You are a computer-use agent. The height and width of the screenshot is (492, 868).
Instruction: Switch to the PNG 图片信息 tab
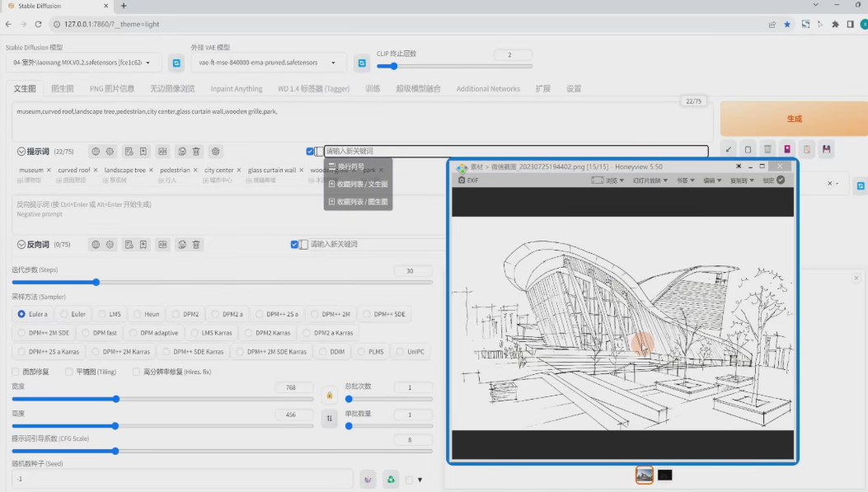pyautogui.click(x=112, y=88)
